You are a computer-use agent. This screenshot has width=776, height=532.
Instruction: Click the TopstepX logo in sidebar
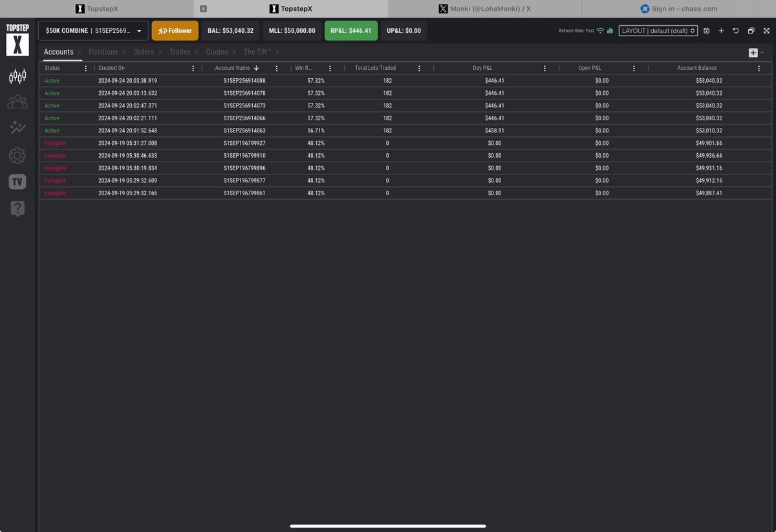click(x=17, y=40)
